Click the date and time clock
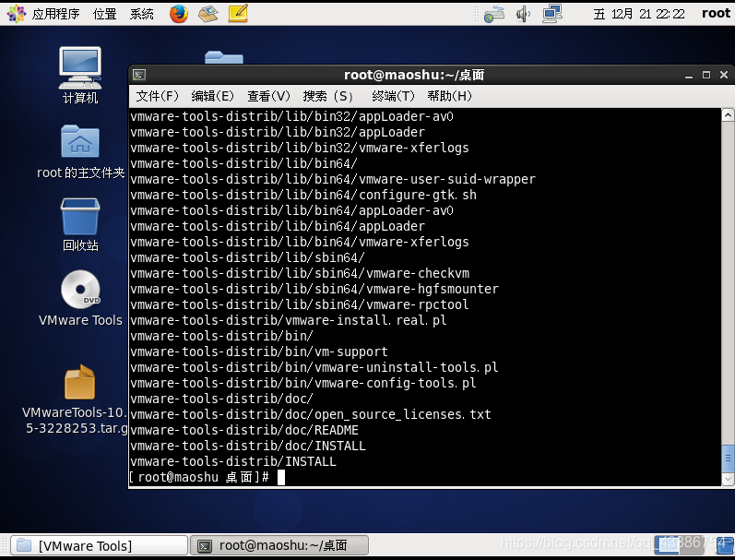Viewport: 735px width, 560px height. pos(639,14)
